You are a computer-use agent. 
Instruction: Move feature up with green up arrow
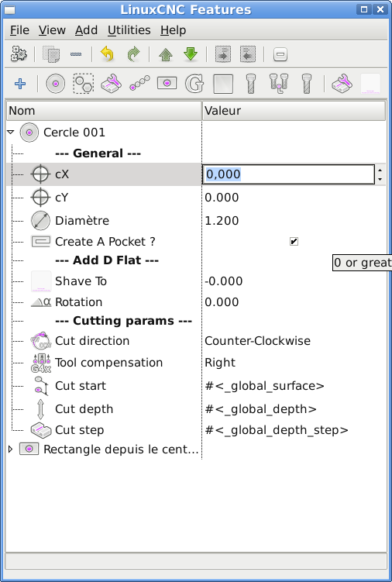tap(166, 54)
